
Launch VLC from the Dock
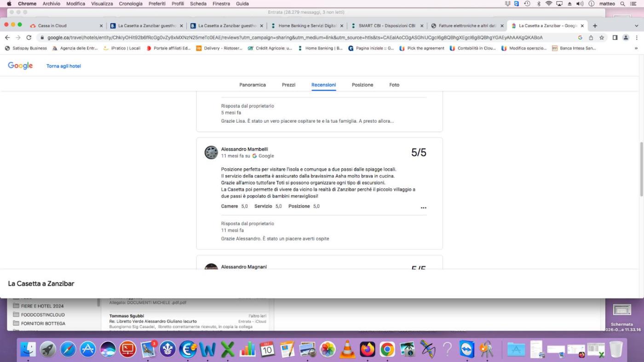coord(347,350)
